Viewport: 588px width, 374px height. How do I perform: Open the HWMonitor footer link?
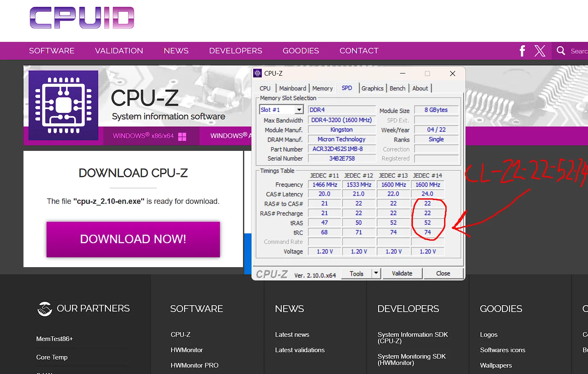(187, 350)
